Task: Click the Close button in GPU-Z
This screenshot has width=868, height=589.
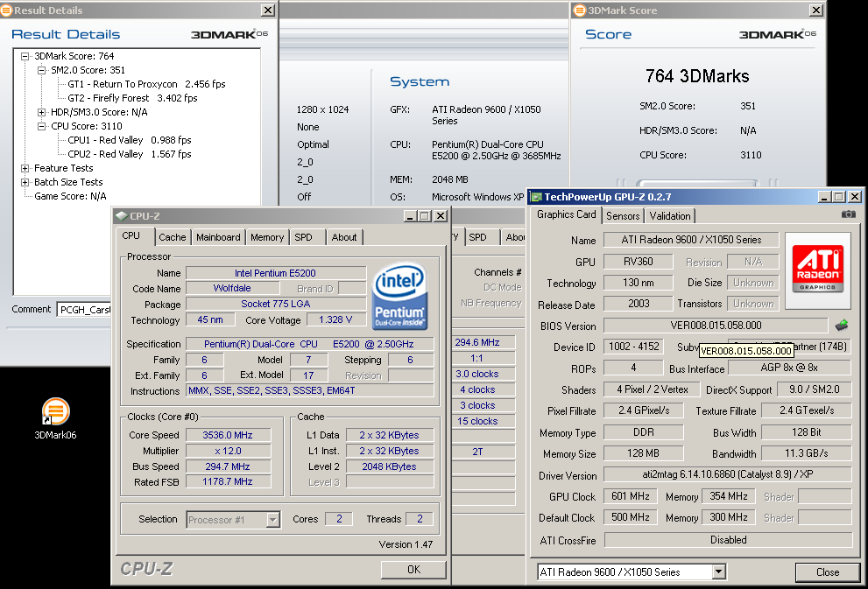Action: tap(828, 572)
